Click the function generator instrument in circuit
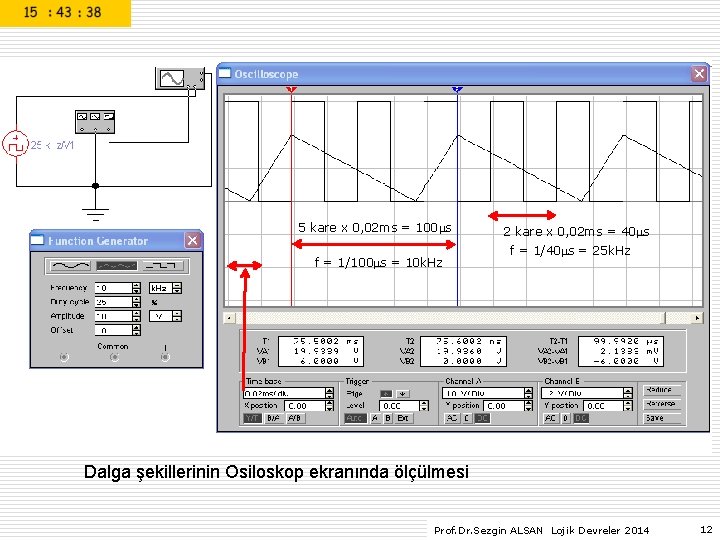The image size is (720, 540). click(95, 122)
